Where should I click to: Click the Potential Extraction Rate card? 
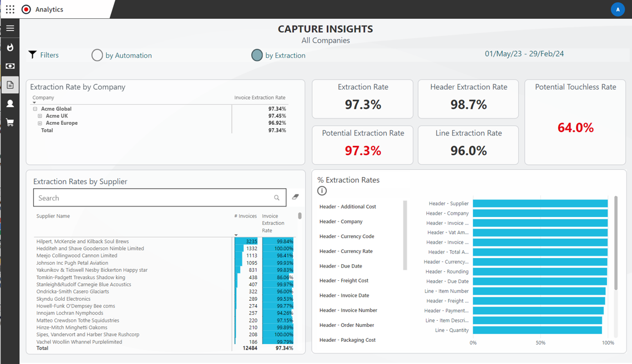coord(363,145)
